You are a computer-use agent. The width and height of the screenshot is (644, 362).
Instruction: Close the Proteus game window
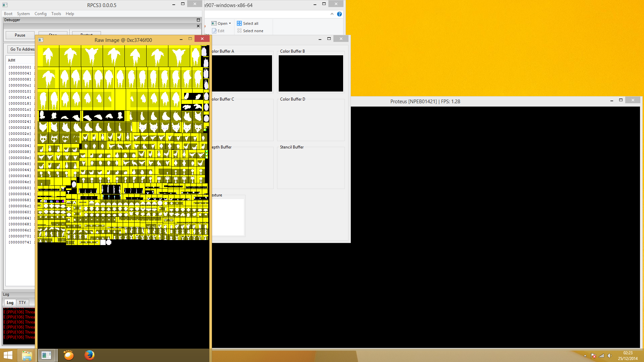click(633, 100)
